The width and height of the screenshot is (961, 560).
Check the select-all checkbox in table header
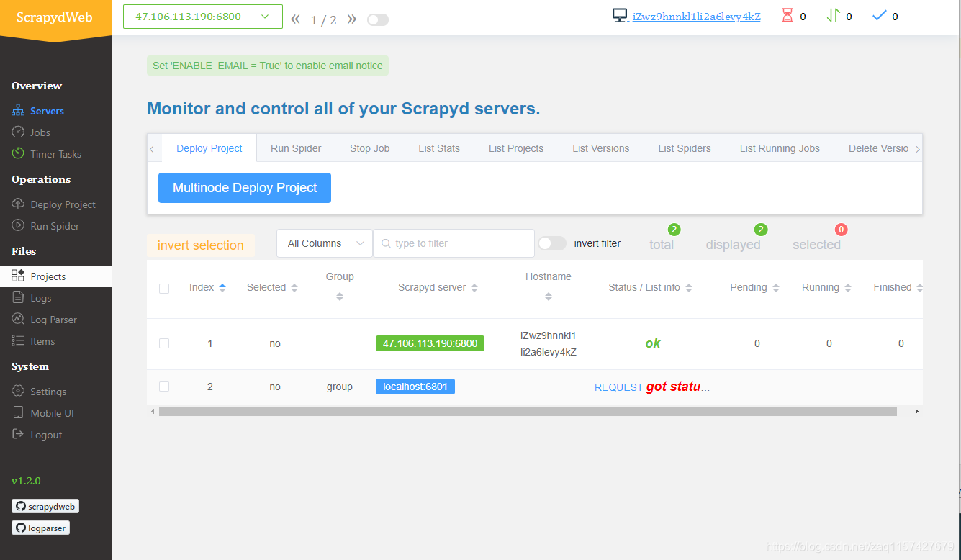[164, 288]
